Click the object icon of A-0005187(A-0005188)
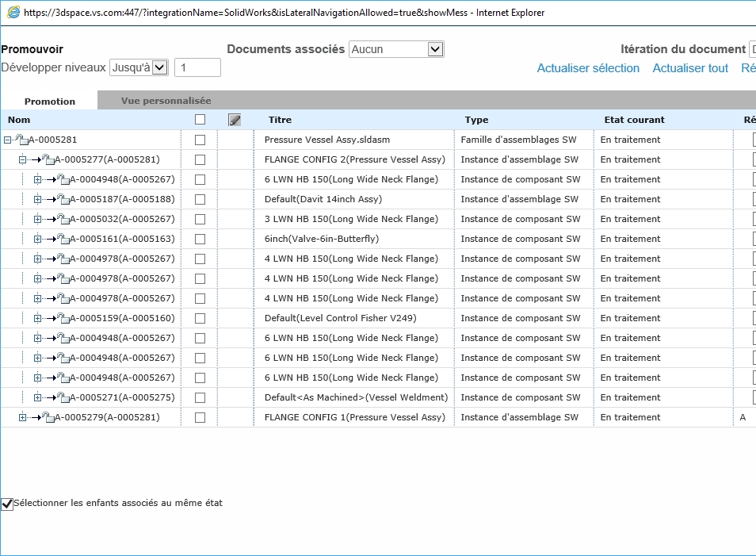Image resolution: width=756 pixels, height=556 pixels. pyautogui.click(x=63, y=199)
